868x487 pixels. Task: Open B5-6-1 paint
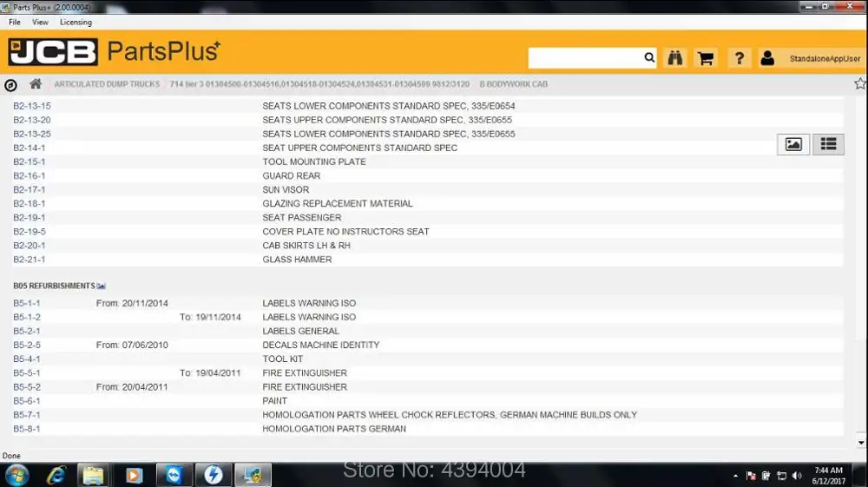(27, 401)
